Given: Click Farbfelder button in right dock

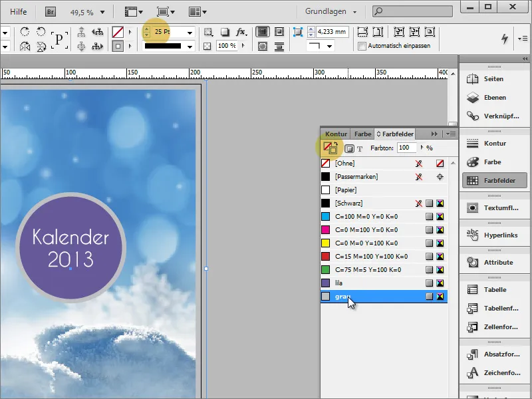Looking at the screenshot, I should point(494,180).
